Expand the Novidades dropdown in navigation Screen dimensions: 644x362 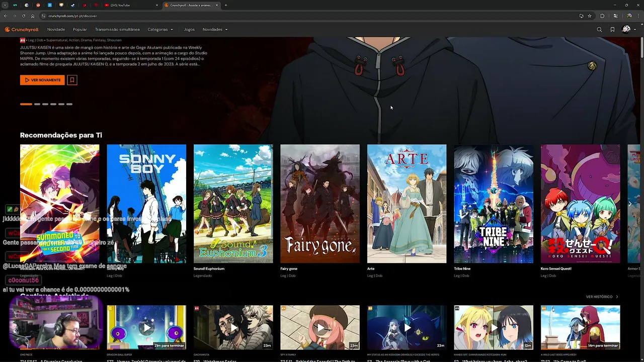(x=215, y=30)
